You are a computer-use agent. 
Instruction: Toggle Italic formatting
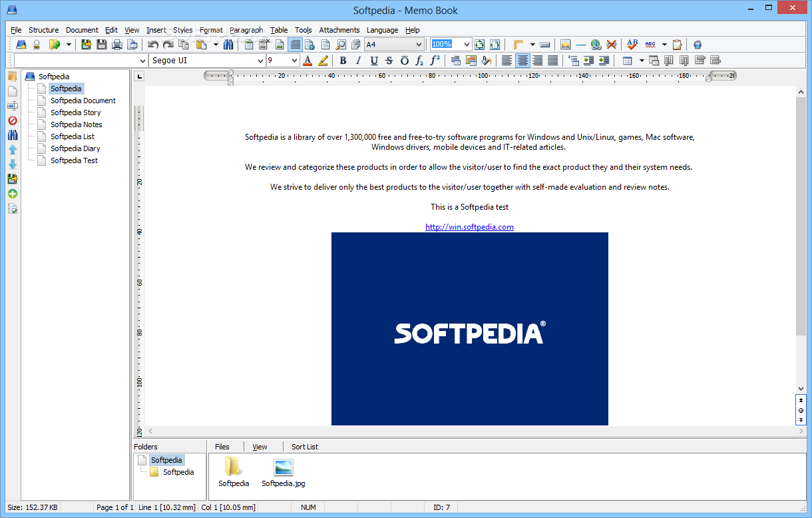tap(358, 61)
